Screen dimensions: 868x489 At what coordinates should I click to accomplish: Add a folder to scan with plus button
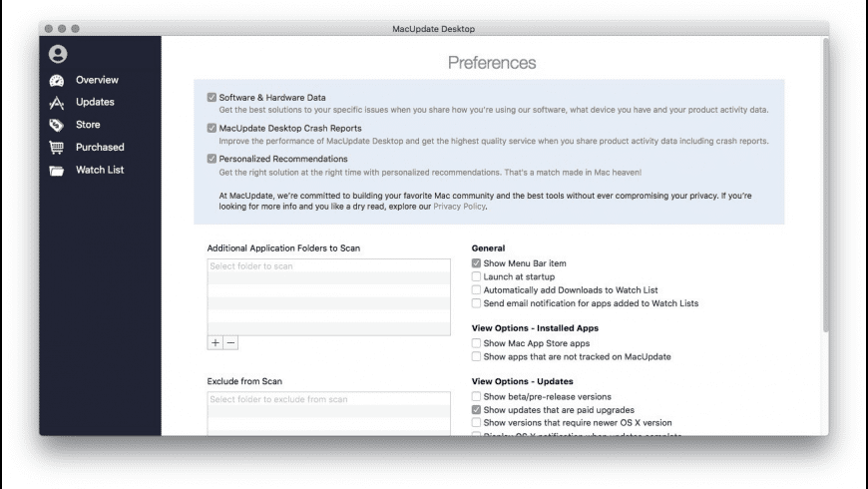pyautogui.click(x=216, y=342)
